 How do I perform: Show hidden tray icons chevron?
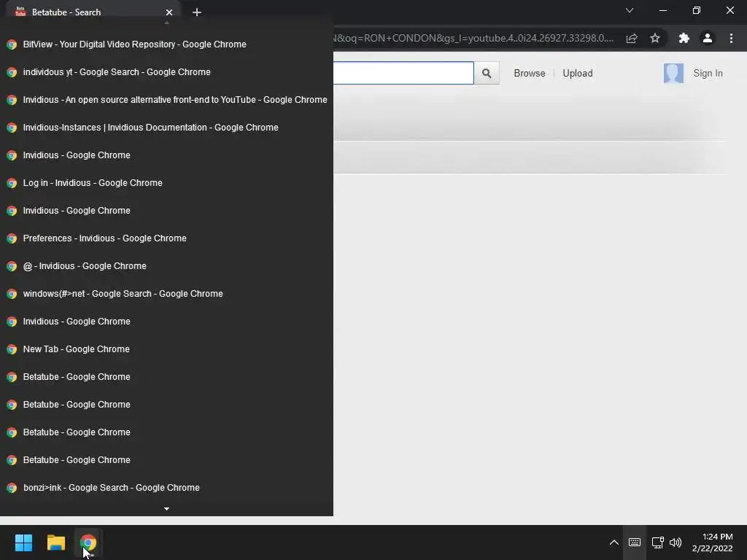tap(614, 542)
